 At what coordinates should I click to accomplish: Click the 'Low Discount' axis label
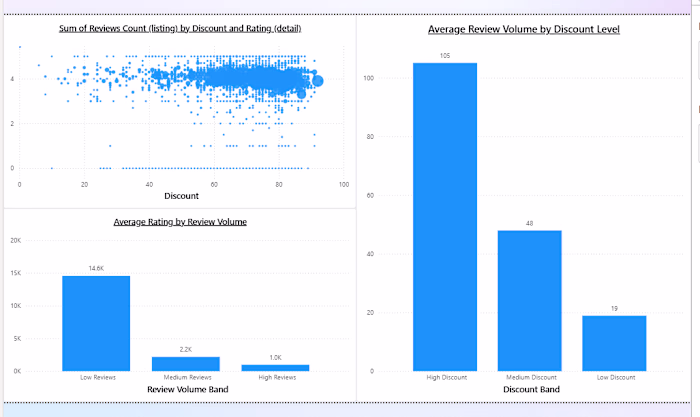coord(616,377)
